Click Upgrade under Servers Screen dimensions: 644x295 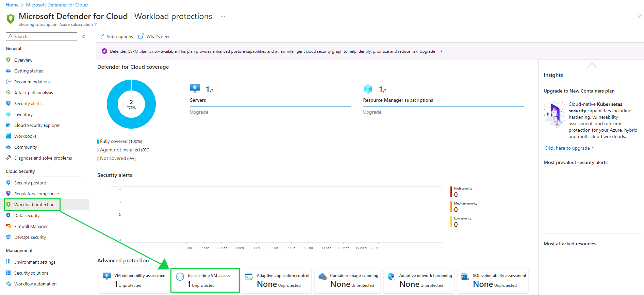[x=199, y=112]
